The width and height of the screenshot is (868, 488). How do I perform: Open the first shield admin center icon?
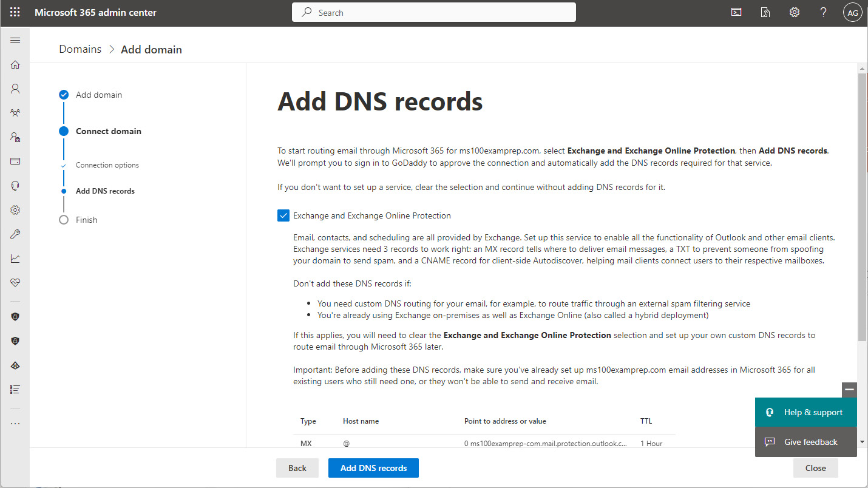pos(15,317)
